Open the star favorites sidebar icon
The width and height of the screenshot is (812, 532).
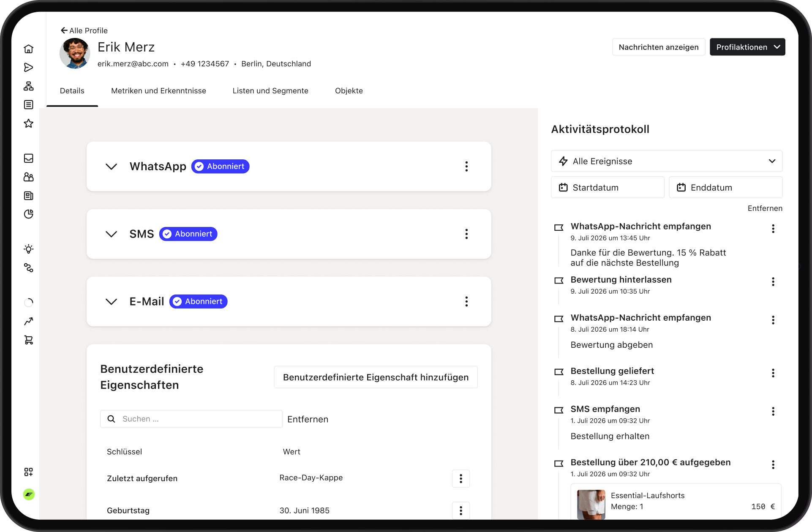tap(28, 123)
